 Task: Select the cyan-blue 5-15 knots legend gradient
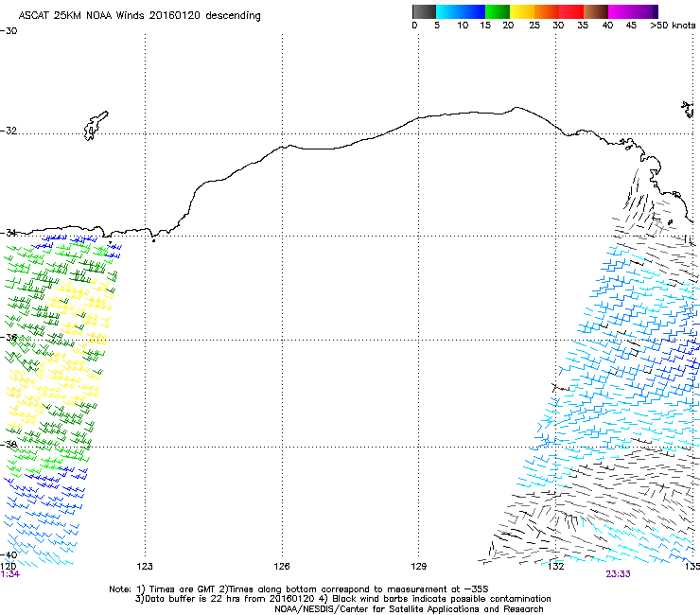tap(461, 11)
